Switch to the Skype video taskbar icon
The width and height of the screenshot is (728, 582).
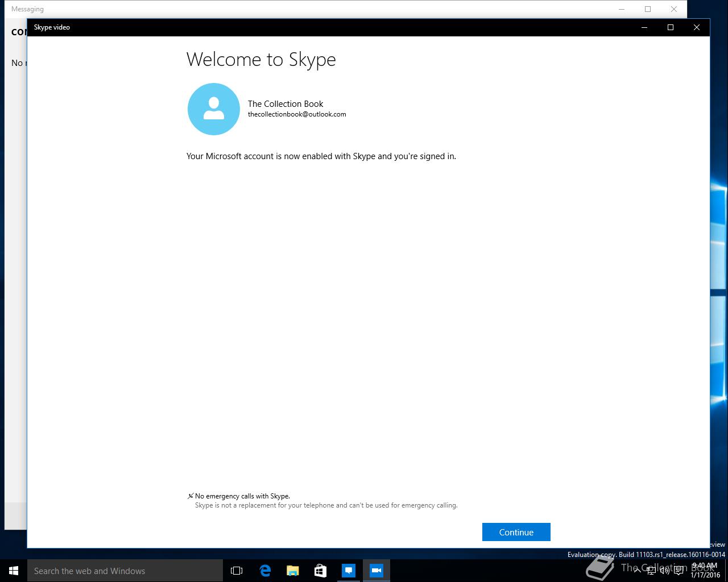(x=377, y=571)
